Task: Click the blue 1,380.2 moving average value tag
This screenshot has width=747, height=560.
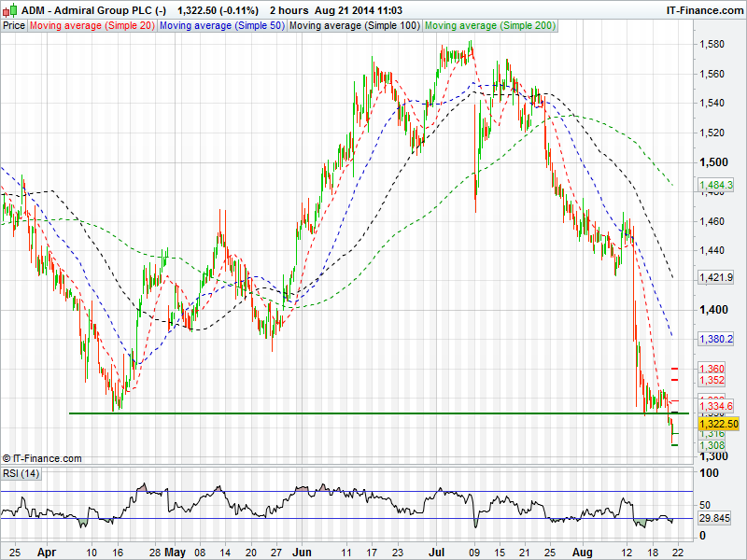Action: click(x=716, y=339)
